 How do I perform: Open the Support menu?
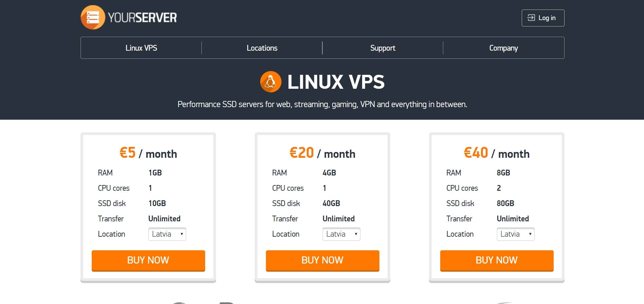(x=383, y=48)
